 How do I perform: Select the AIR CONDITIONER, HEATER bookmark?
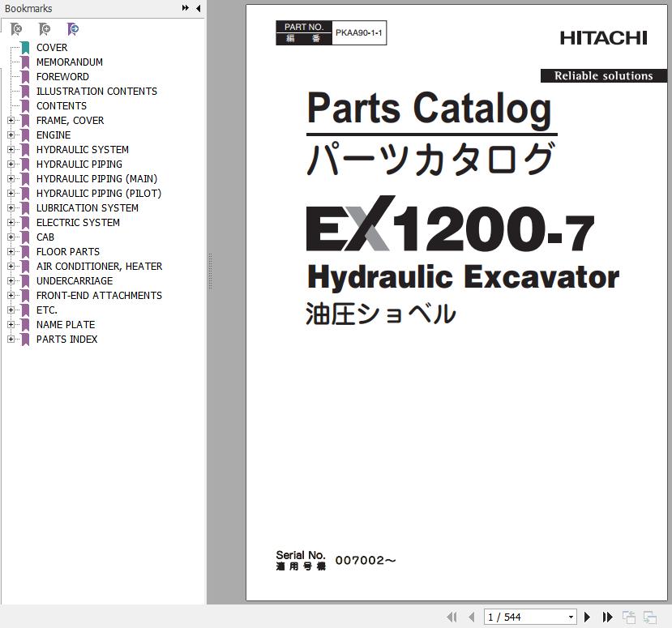[99, 266]
